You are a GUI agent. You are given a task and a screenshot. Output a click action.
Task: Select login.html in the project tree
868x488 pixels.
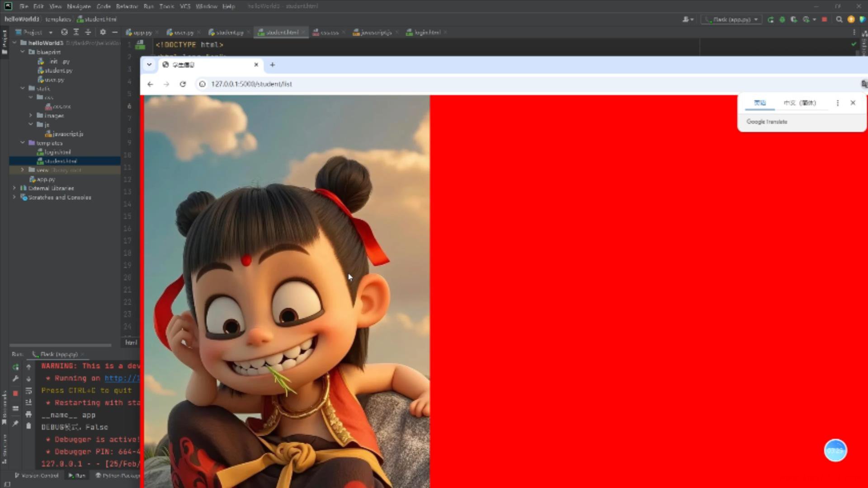click(54, 152)
